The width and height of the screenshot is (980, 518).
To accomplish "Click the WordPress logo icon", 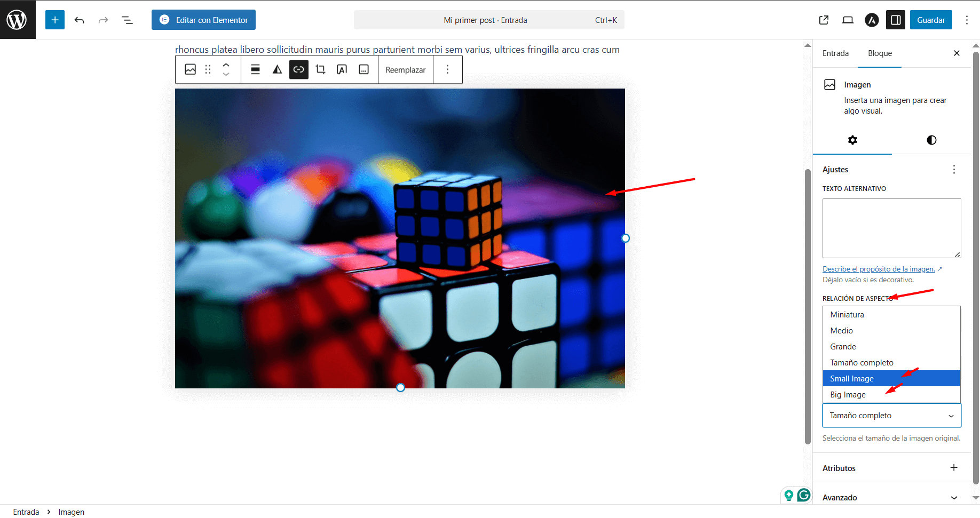I will pos(17,20).
